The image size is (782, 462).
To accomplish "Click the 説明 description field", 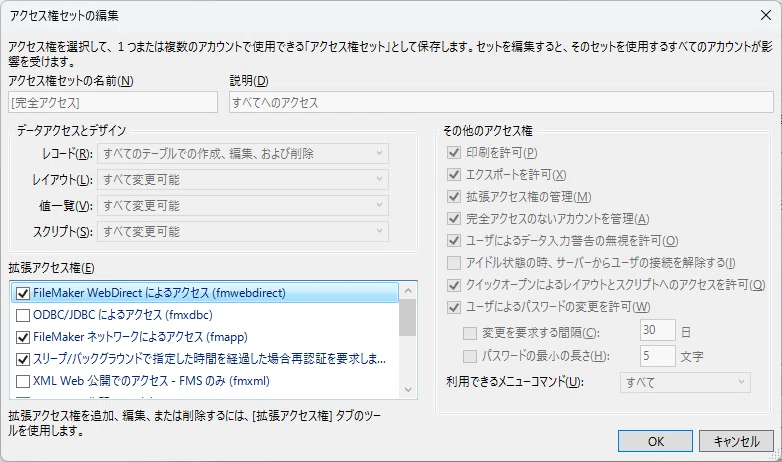I will pos(501,102).
